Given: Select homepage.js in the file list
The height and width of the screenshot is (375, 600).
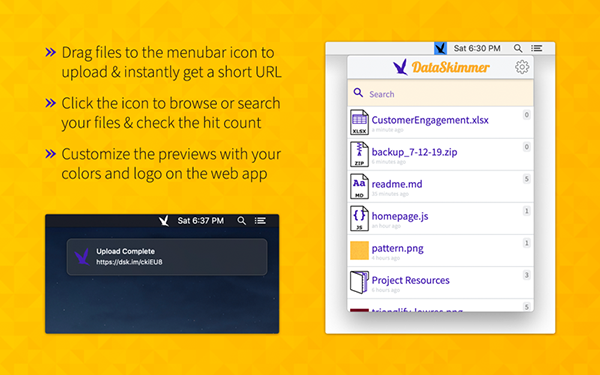Looking at the screenshot, I should [440, 218].
